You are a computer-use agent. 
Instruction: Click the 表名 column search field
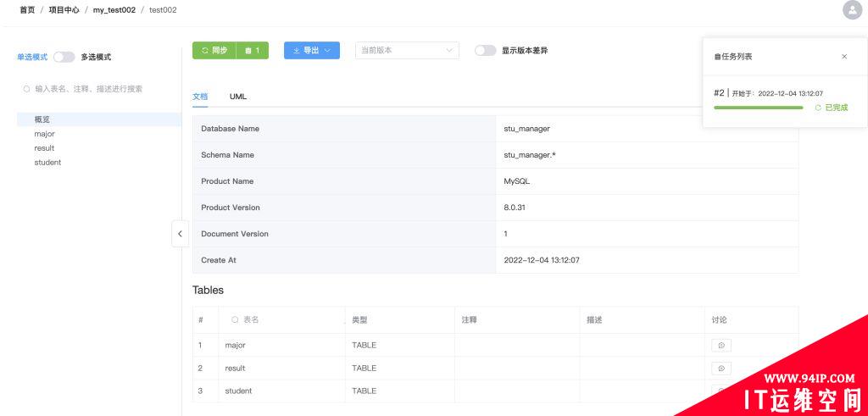click(282, 319)
